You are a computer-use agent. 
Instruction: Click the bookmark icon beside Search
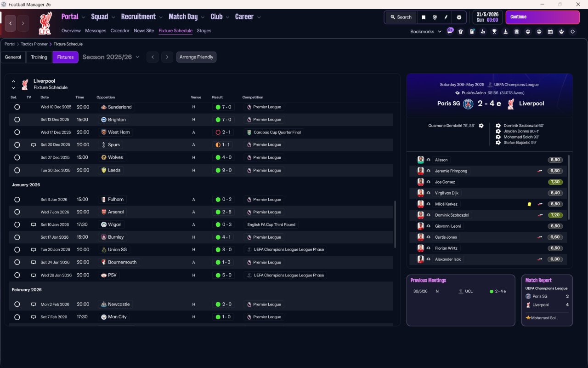[424, 17]
